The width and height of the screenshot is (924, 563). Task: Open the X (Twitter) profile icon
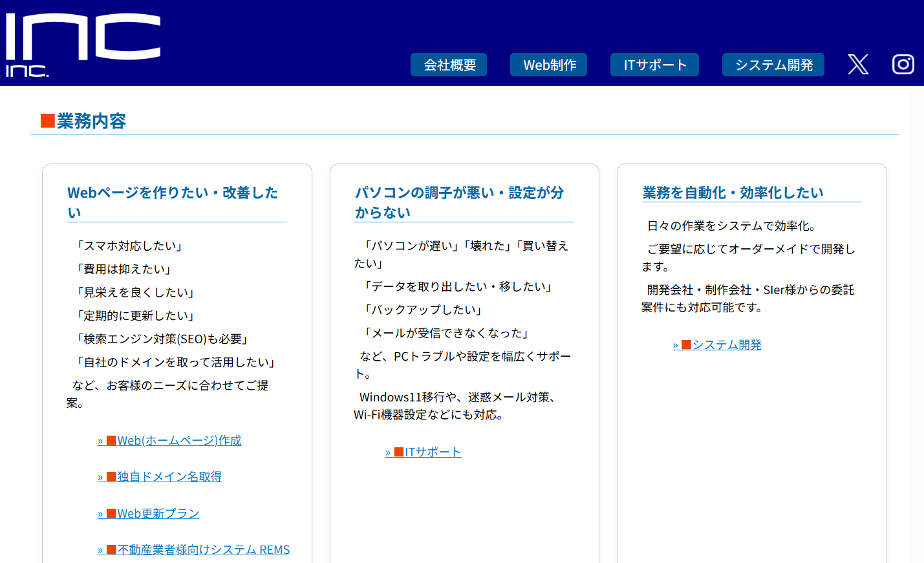857,64
